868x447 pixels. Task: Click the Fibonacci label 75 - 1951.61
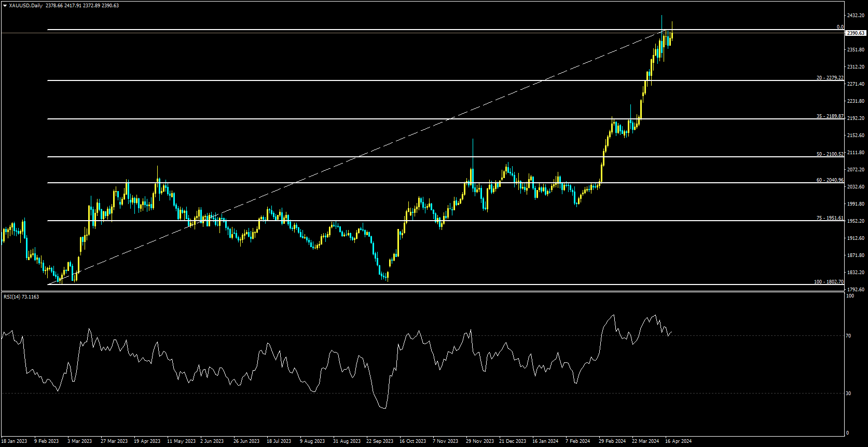point(830,218)
